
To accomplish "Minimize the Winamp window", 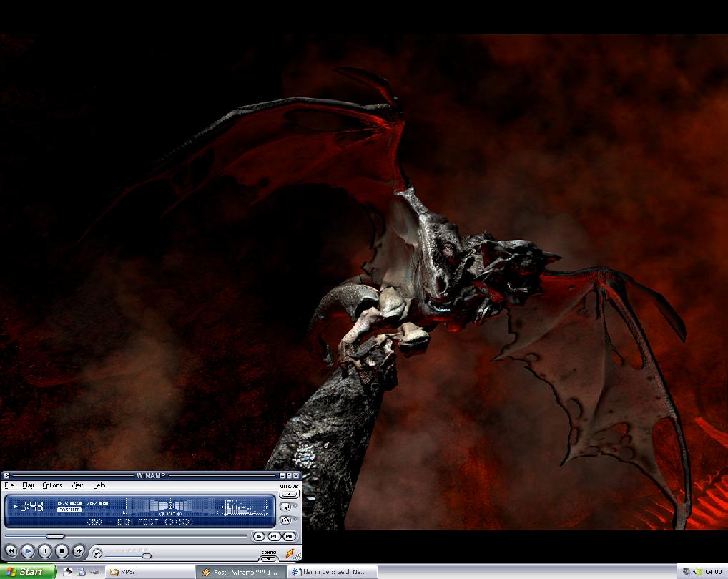I will click(282, 475).
